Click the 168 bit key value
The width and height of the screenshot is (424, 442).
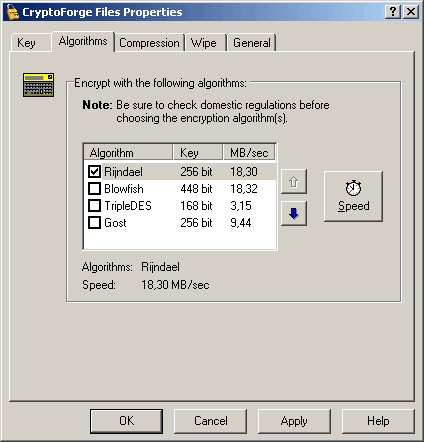click(x=196, y=206)
